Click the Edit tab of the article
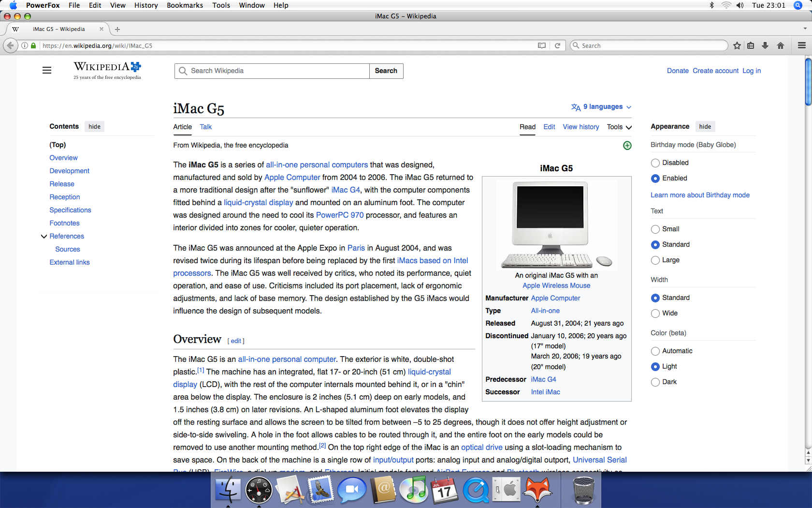Viewport: 812px width, 508px height. coord(549,127)
